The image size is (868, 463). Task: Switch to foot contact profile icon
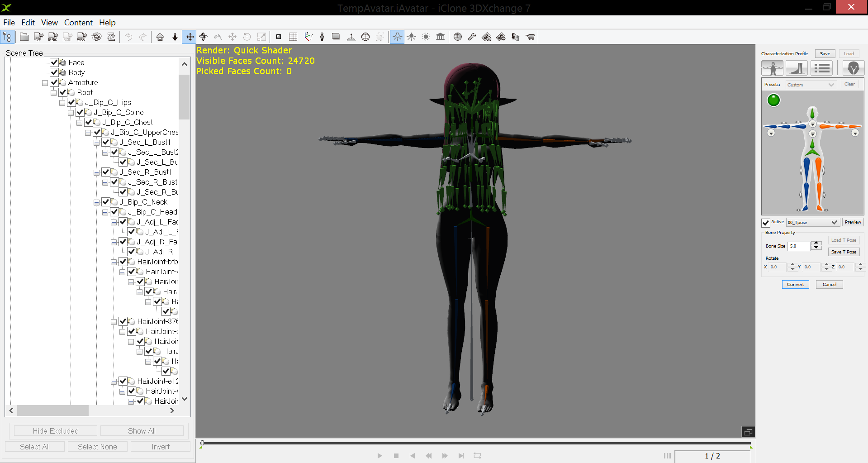coord(797,68)
